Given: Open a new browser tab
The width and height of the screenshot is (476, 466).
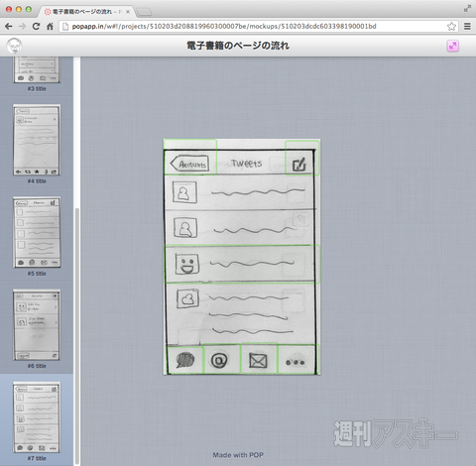Looking at the screenshot, I should (144, 12).
